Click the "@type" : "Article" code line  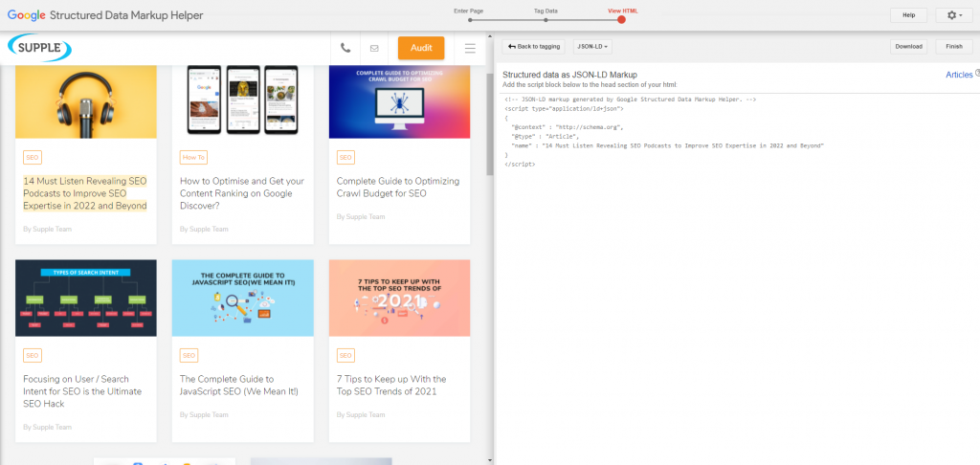pos(545,136)
